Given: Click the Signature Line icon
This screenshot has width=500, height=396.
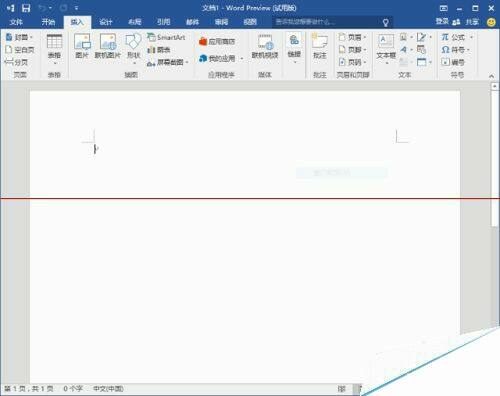Looking at the screenshot, I should click(x=422, y=37).
